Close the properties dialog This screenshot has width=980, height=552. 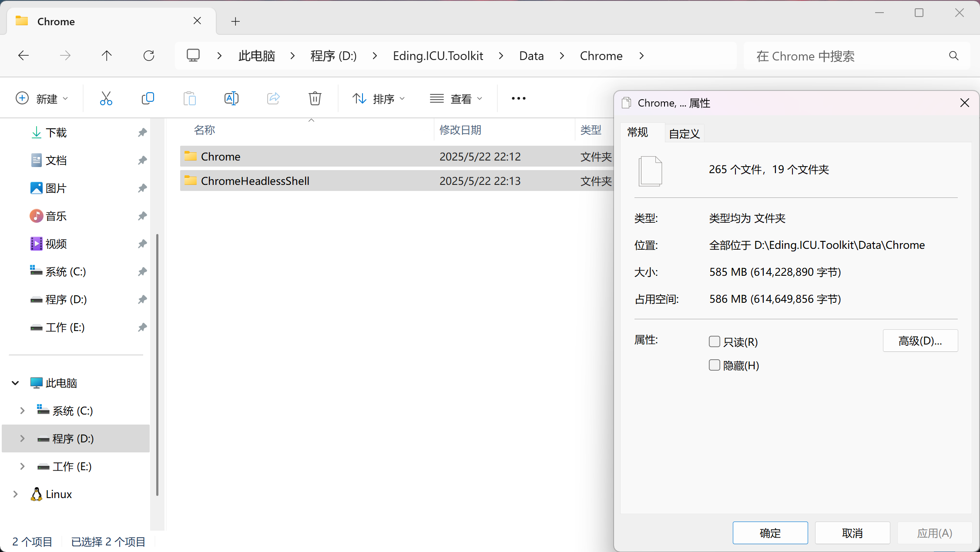point(965,103)
